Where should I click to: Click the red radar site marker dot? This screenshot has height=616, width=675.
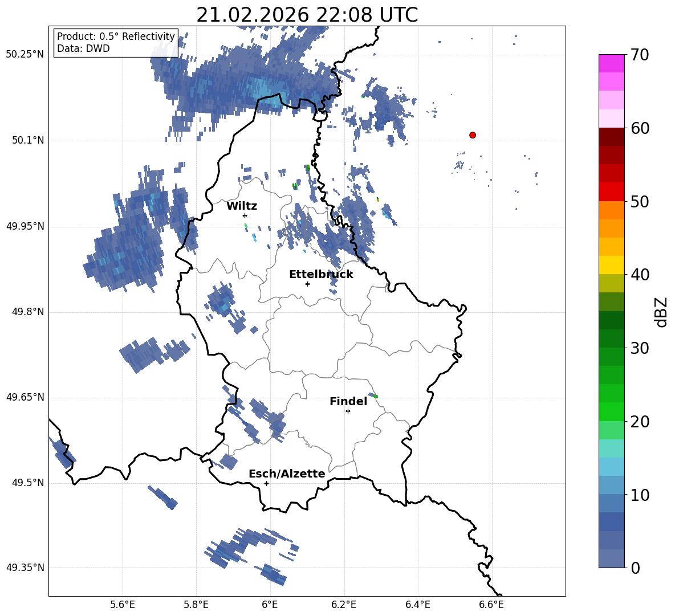473,135
